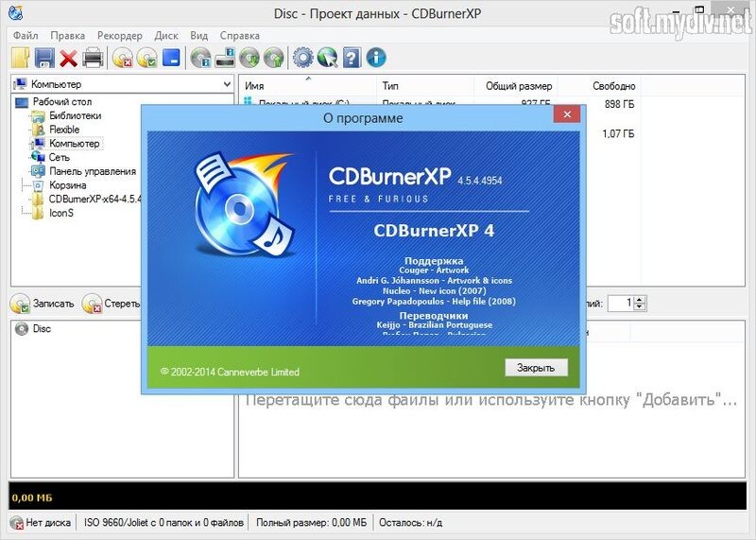Select Панель управления in the tree
756x540 pixels.
pyautogui.click(x=93, y=171)
